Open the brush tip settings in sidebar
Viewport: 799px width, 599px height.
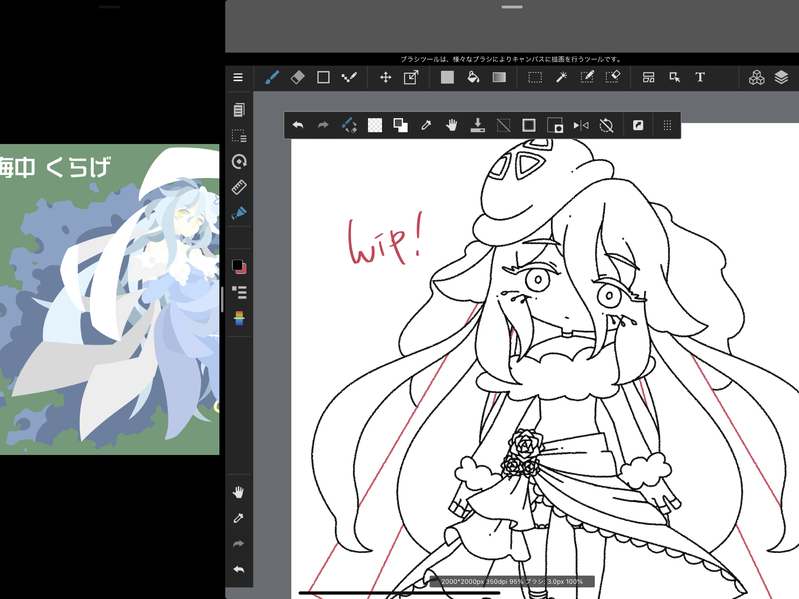pos(239,213)
